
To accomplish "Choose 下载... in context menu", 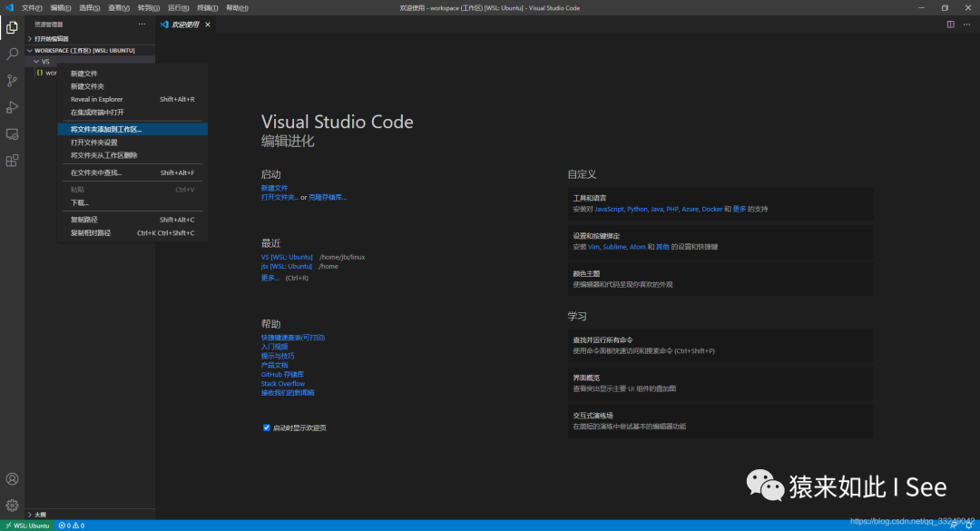I will click(x=132, y=202).
